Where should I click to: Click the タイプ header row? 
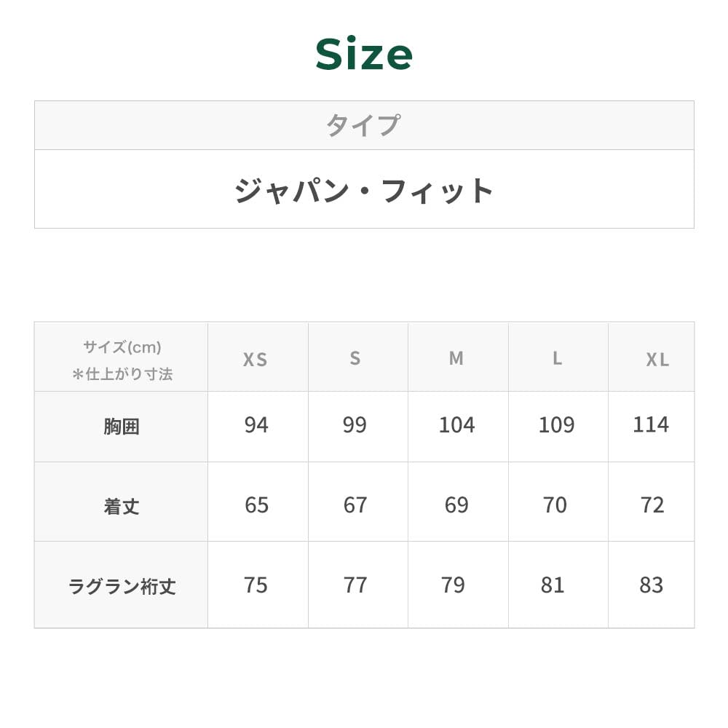click(x=364, y=125)
